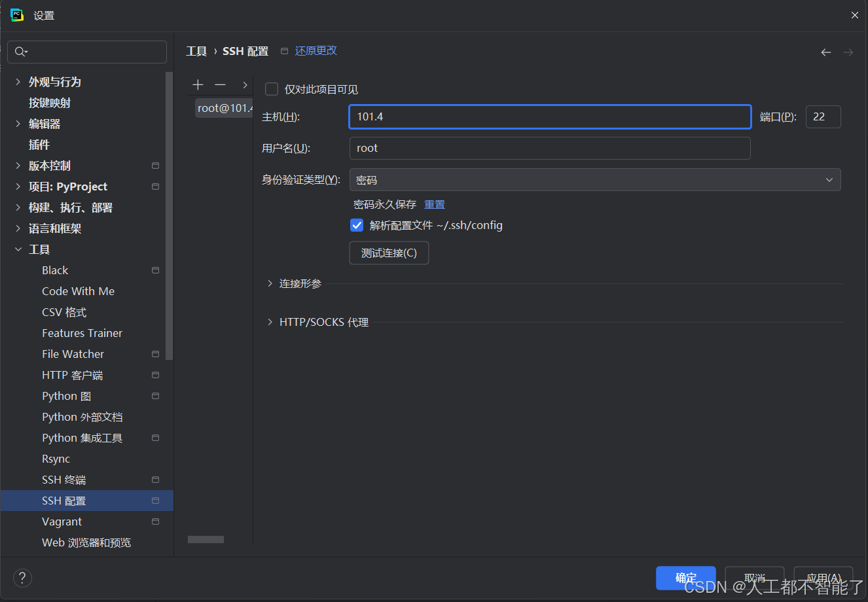Click the 重置 password link
This screenshot has height=602, width=868.
[434, 205]
